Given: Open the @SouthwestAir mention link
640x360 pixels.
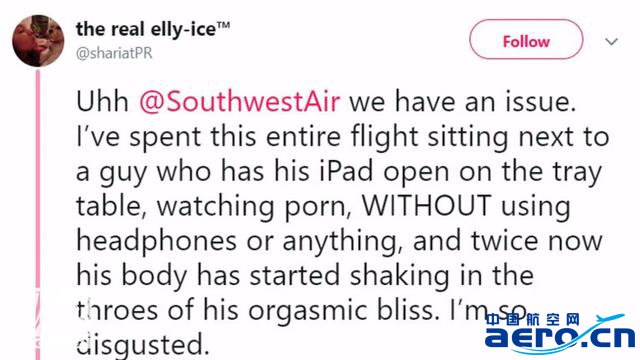Looking at the screenshot, I should coord(239,101).
